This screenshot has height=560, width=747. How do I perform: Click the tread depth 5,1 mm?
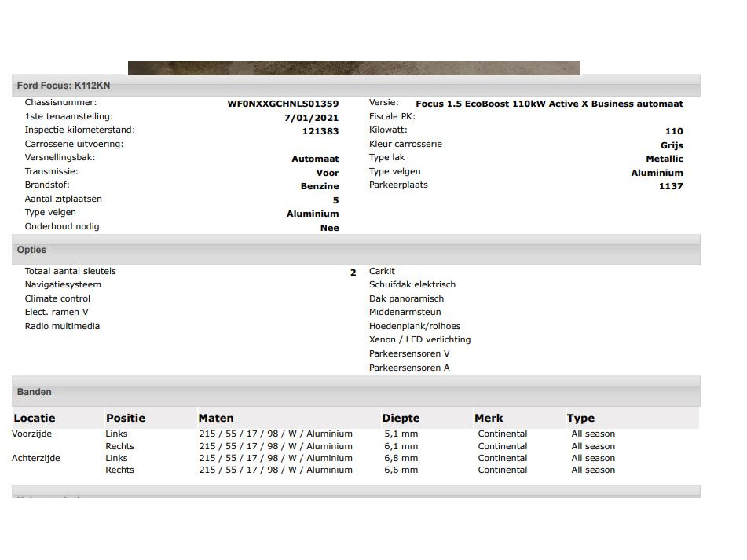[x=401, y=434]
